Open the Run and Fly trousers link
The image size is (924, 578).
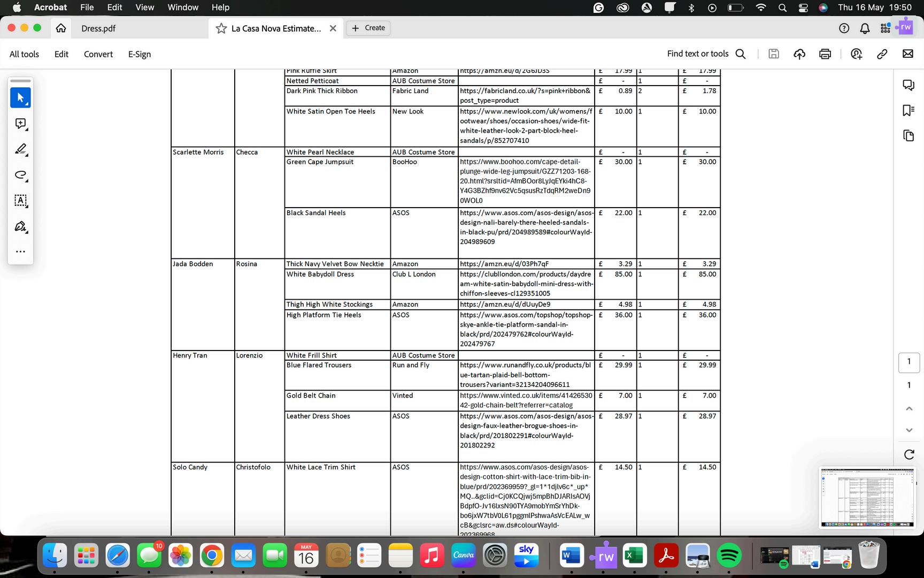click(526, 375)
